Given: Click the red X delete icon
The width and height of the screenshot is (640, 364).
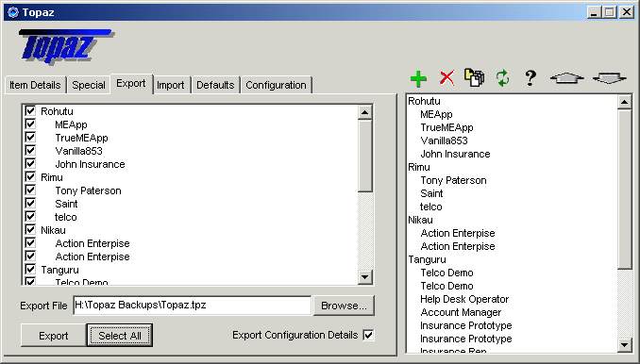Looking at the screenshot, I should (446, 77).
